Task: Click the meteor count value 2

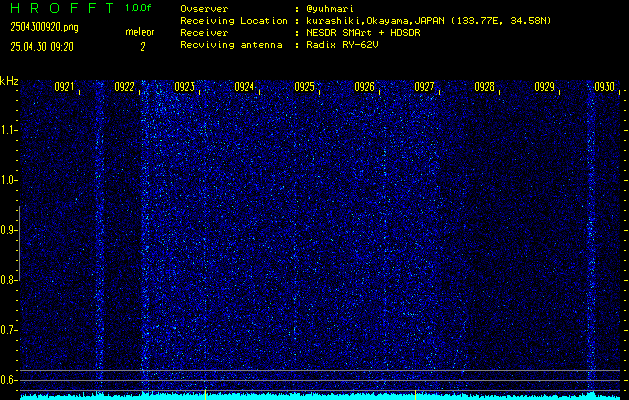Action: (x=142, y=47)
